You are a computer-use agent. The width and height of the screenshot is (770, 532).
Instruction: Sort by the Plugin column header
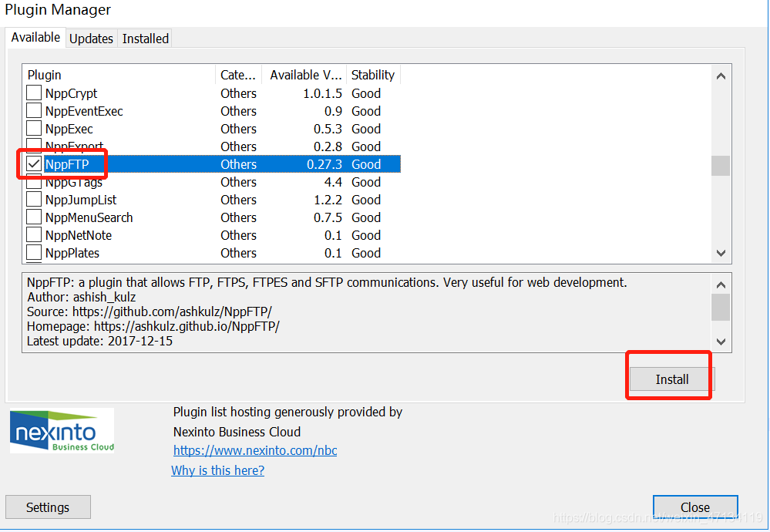click(x=119, y=75)
